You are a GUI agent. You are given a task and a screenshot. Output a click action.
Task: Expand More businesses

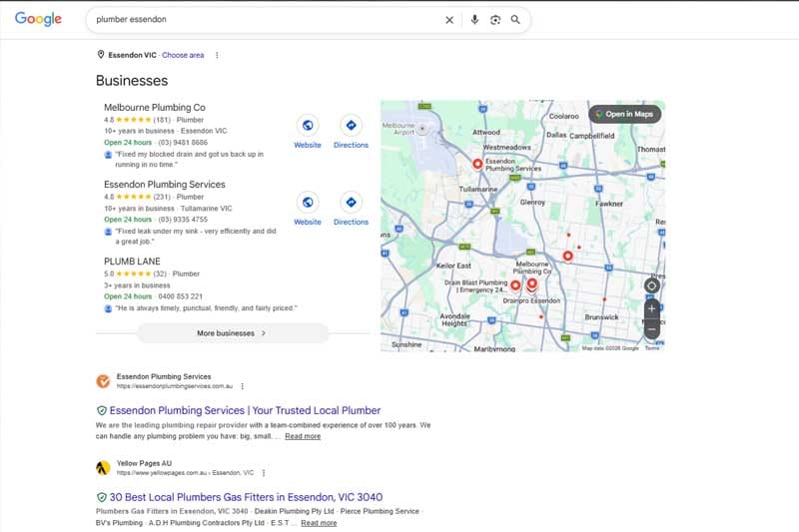point(233,333)
